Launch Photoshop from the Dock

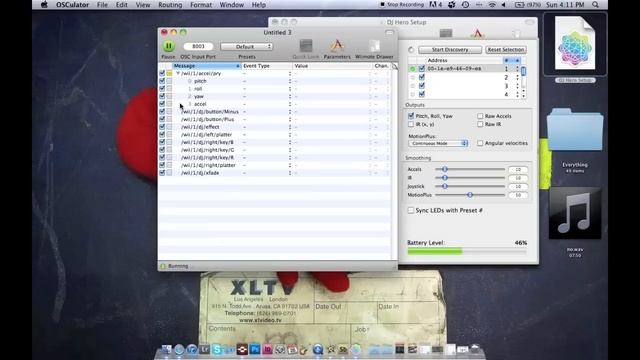point(255,349)
